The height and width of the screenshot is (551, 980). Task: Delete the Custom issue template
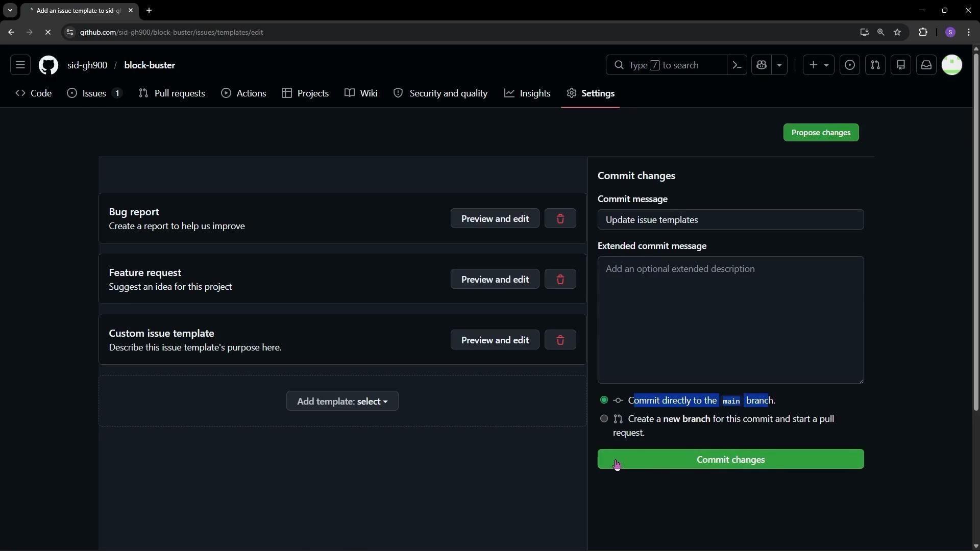[x=560, y=340]
